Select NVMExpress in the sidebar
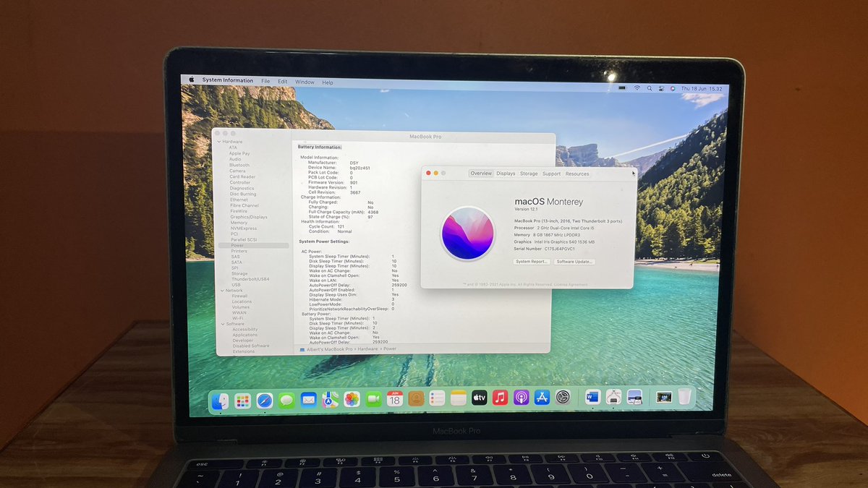Screen dimensions: 868x488 tap(244, 228)
